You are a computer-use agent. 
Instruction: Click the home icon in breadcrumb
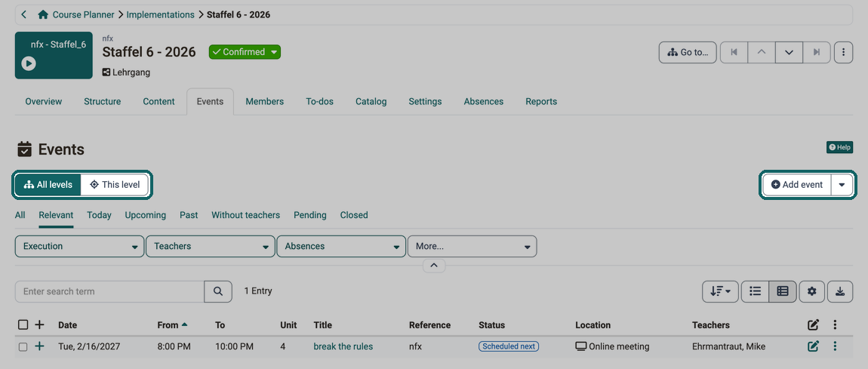(x=42, y=15)
